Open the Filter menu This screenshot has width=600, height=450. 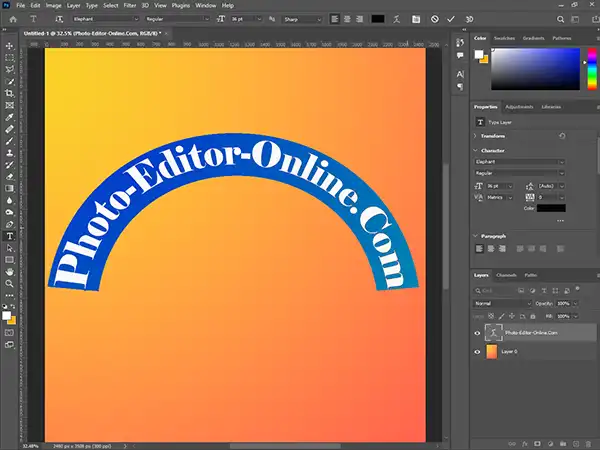(130, 5)
